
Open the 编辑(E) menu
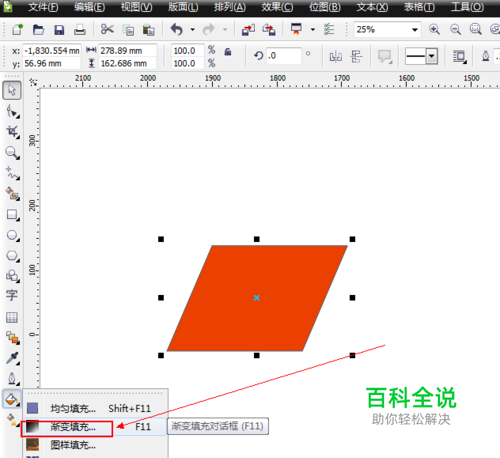tap(89, 7)
